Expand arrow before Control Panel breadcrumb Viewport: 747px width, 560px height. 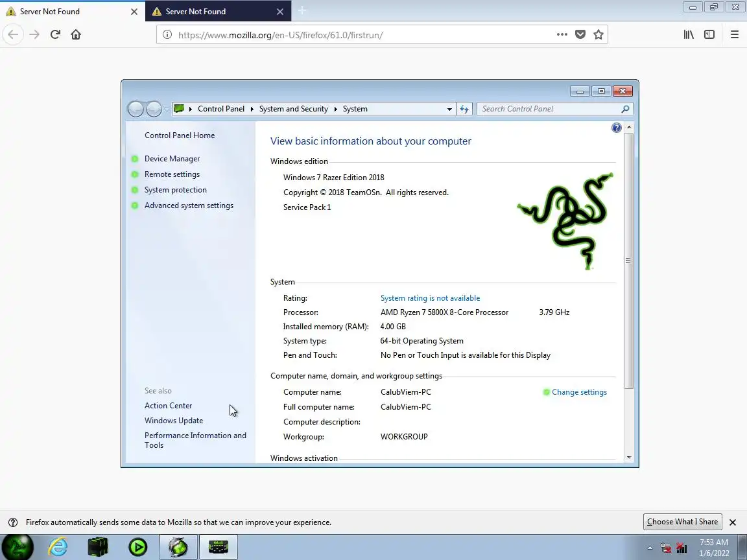pyautogui.click(x=191, y=109)
